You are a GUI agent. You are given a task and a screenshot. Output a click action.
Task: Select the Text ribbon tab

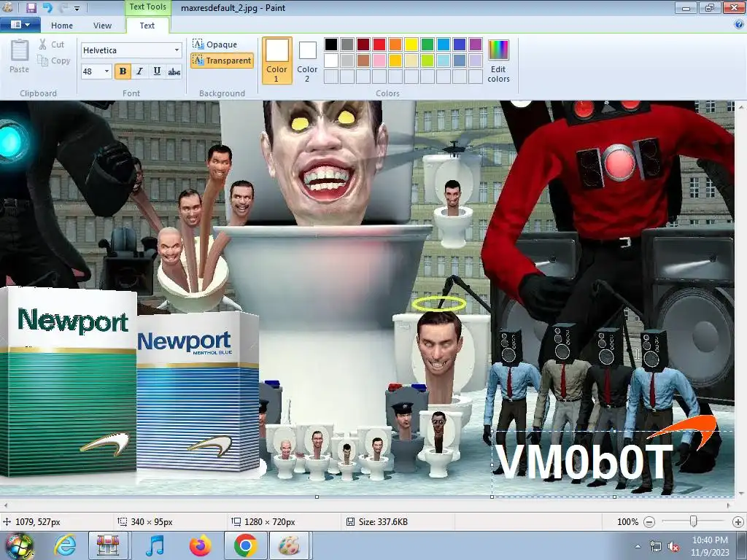(147, 26)
